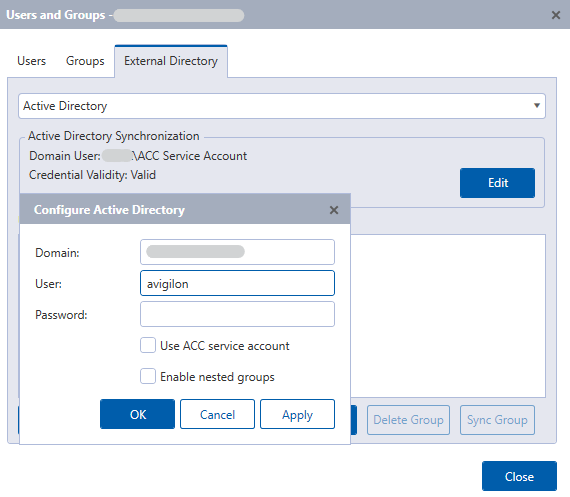Viewport: 570px width, 497px height.
Task: Click the 'Domain User' account text
Action: click(138, 156)
